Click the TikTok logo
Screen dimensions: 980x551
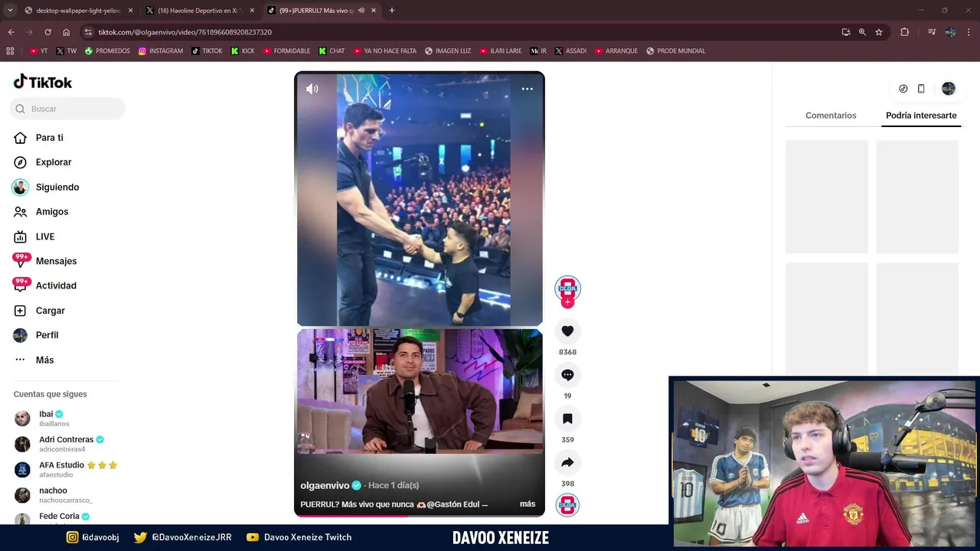(x=43, y=82)
